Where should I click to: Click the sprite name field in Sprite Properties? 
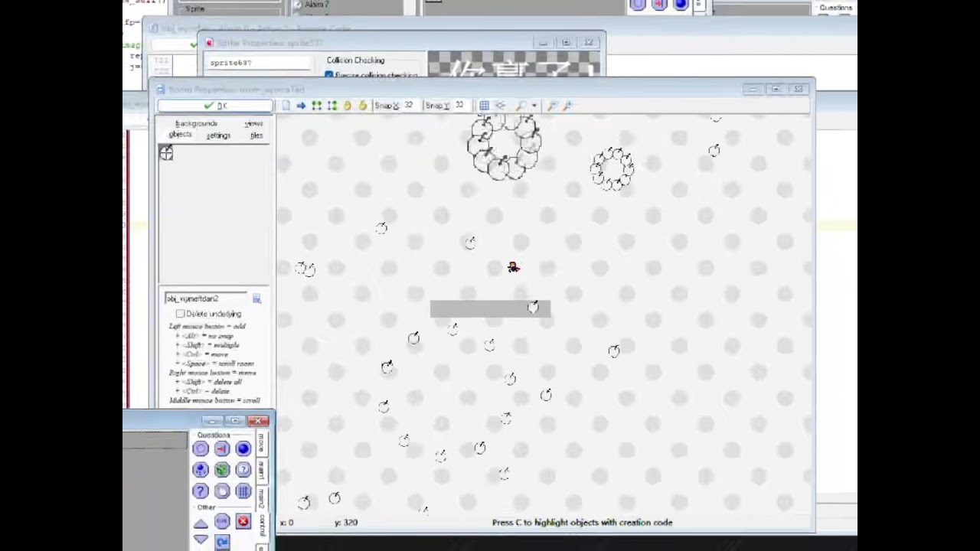[259, 63]
